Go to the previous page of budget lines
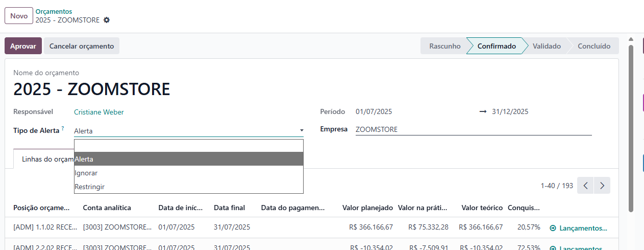This screenshot has width=644, height=250. pyautogui.click(x=585, y=186)
